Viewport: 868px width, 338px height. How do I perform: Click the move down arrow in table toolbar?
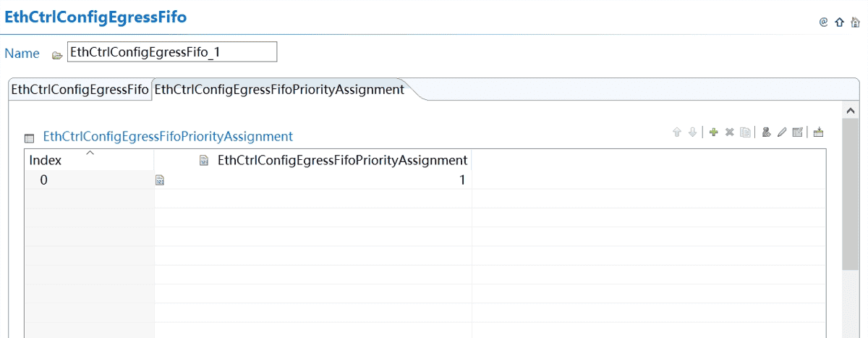692,132
